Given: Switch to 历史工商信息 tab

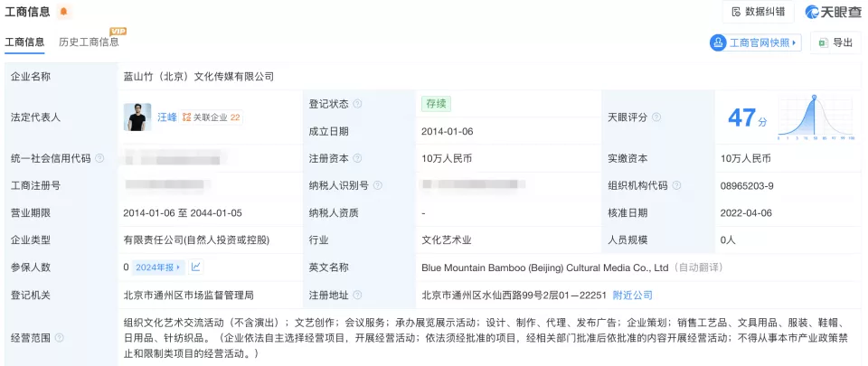Looking at the screenshot, I should click(89, 42).
